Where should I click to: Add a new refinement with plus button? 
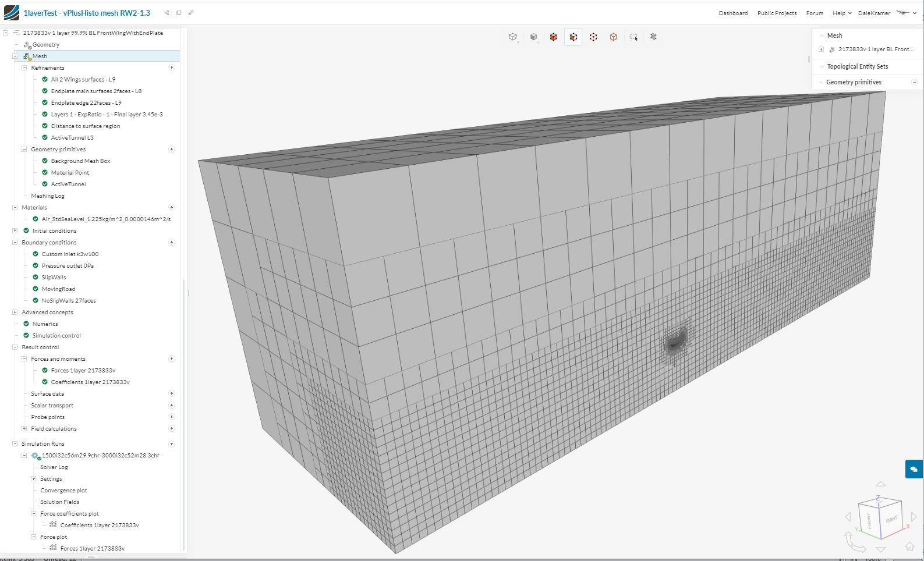[172, 68]
